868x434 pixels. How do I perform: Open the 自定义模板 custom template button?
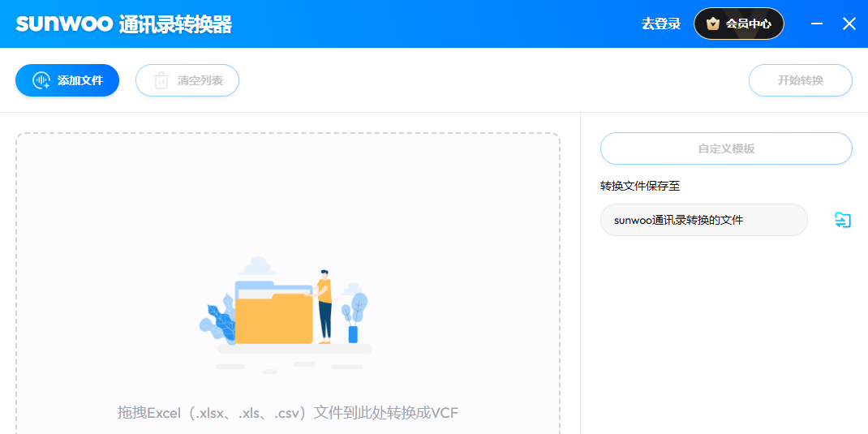(726, 148)
